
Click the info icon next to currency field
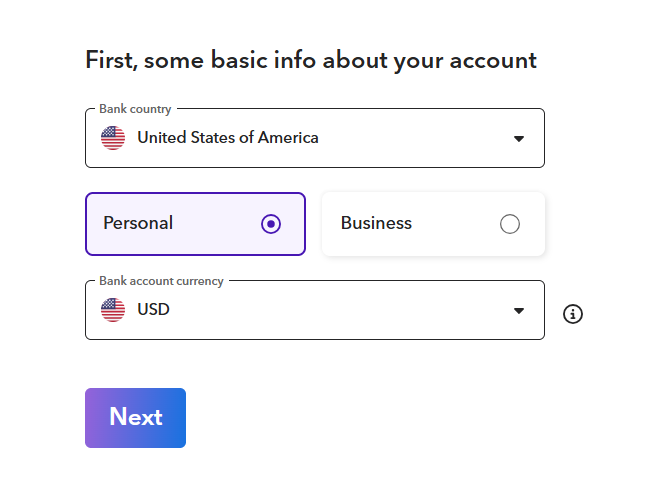coord(573,314)
